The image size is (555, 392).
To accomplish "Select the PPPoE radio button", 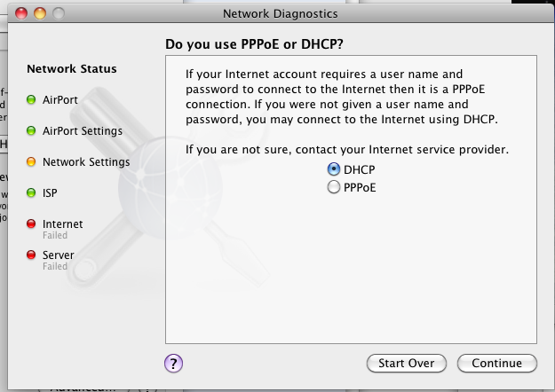I will tap(334, 187).
